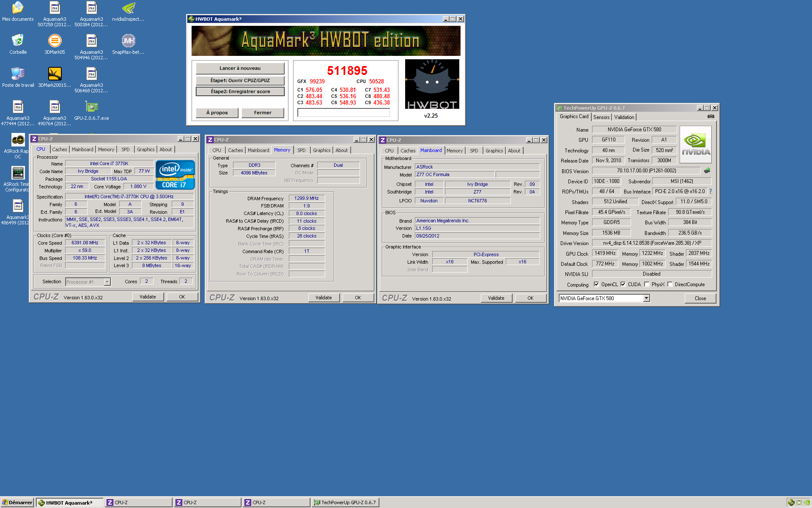Switch to Validation tab in GPU-Z

pyautogui.click(x=624, y=117)
